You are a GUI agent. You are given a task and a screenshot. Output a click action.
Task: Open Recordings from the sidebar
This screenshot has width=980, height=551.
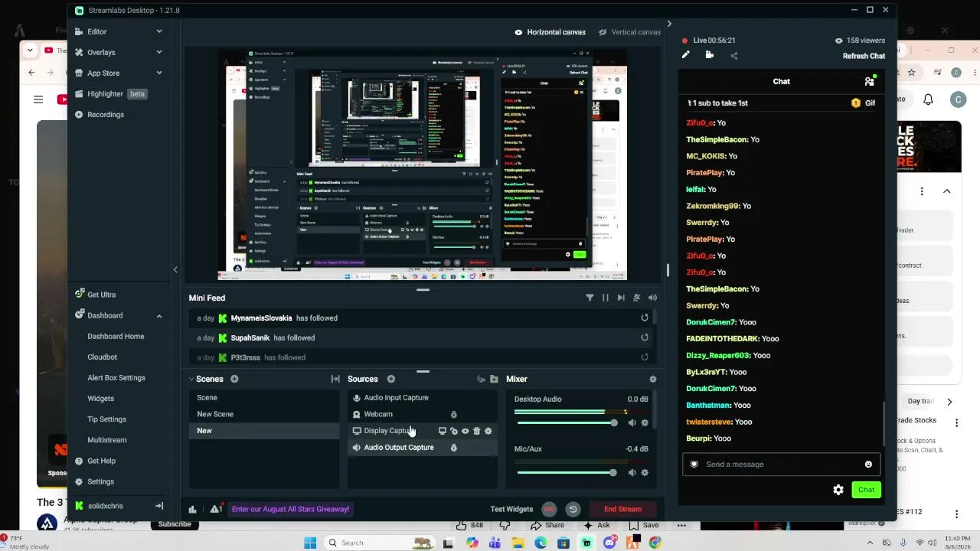(x=105, y=114)
